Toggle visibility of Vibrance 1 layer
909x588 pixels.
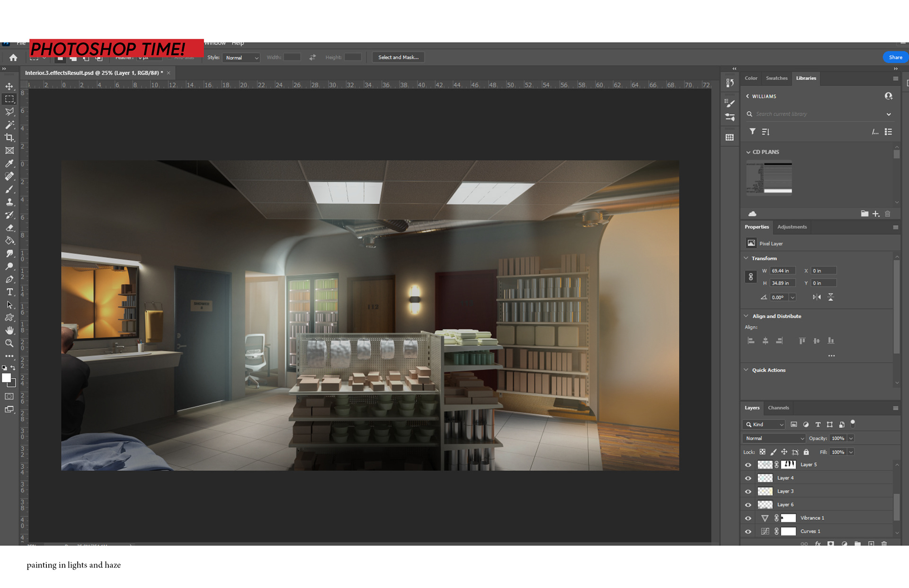pyautogui.click(x=748, y=518)
